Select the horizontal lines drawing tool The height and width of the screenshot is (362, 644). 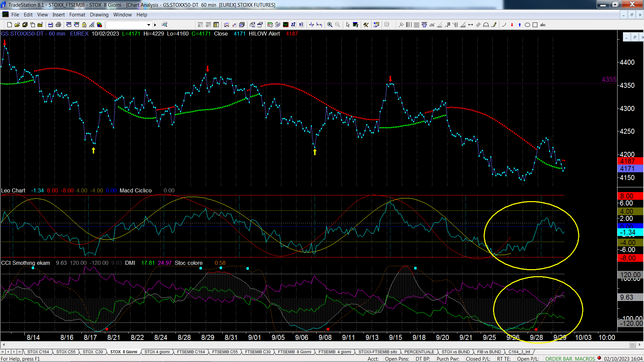[416, 25]
